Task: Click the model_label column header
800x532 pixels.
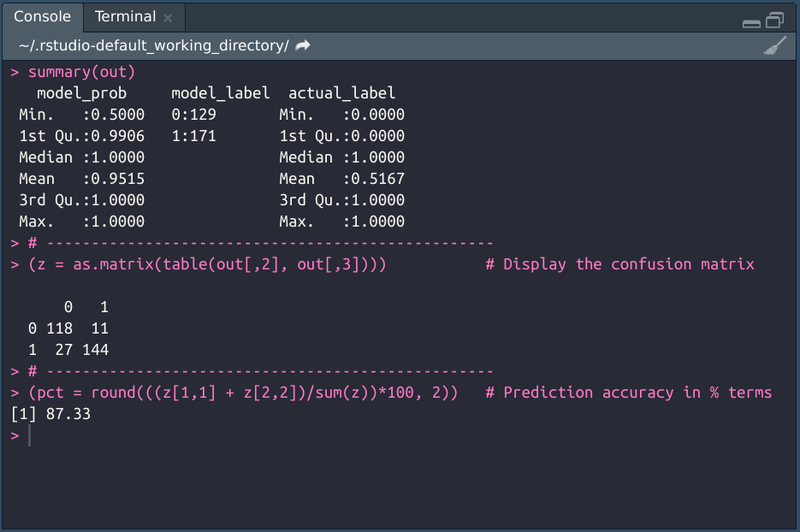Action: click(220, 93)
